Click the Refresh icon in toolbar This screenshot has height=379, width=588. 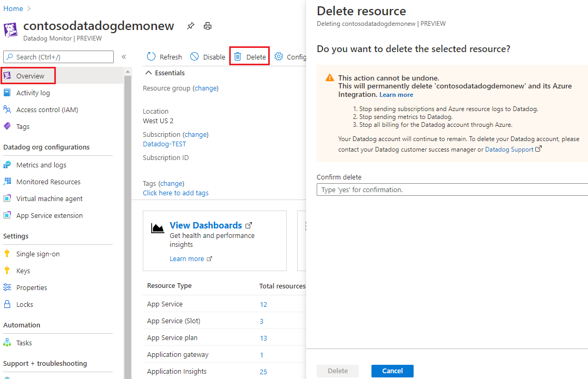(151, 56)
